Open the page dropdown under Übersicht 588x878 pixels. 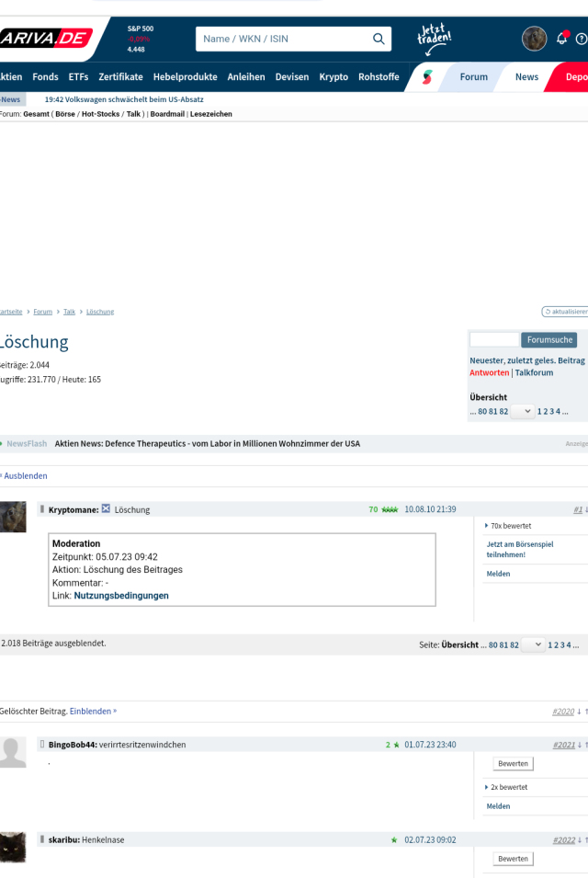(523, 412)
